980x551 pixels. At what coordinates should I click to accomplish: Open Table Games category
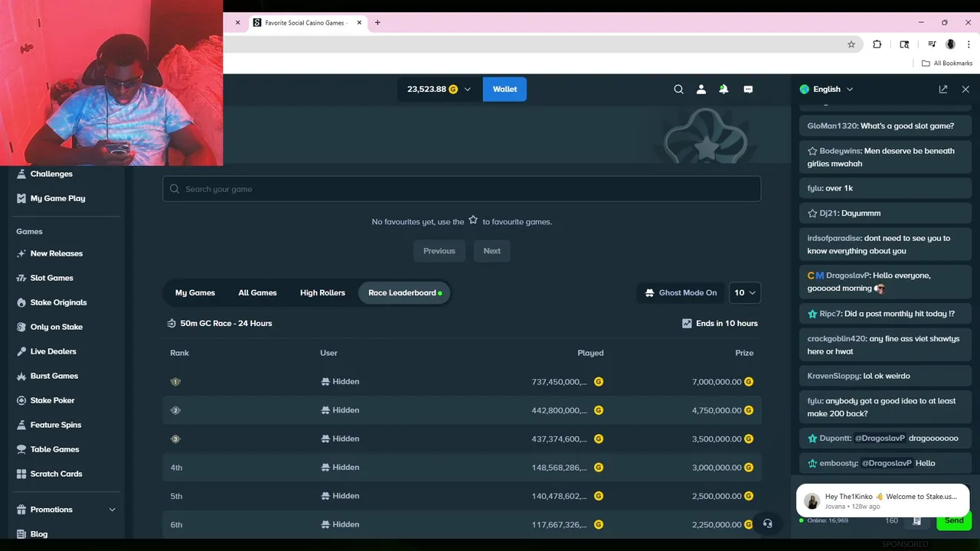point(47,449)
